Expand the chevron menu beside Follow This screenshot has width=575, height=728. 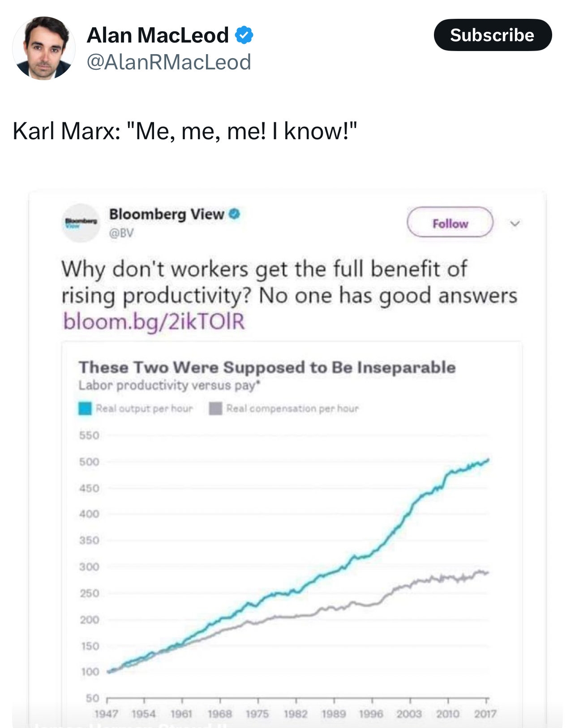coord(515,223)
